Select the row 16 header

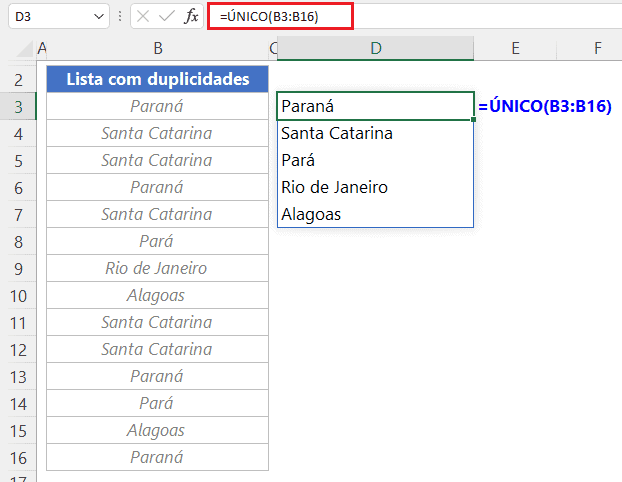pyautogui.click(x=18, y=457)
